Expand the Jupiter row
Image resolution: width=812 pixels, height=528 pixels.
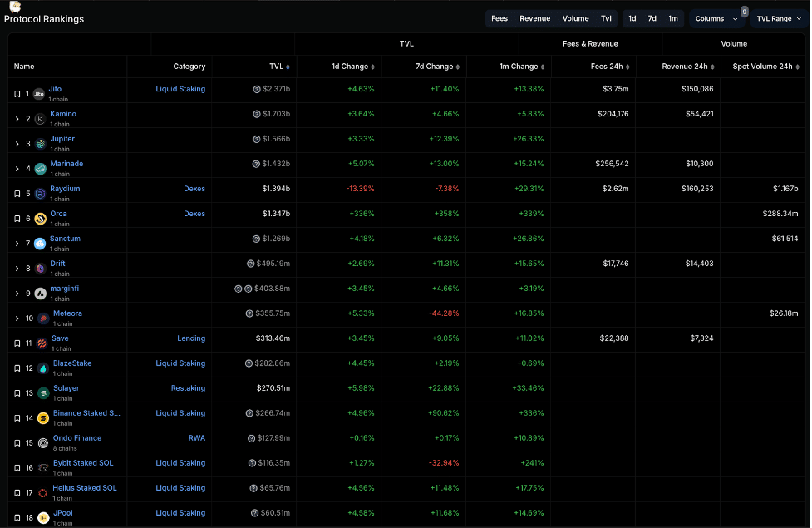[17, 144]
